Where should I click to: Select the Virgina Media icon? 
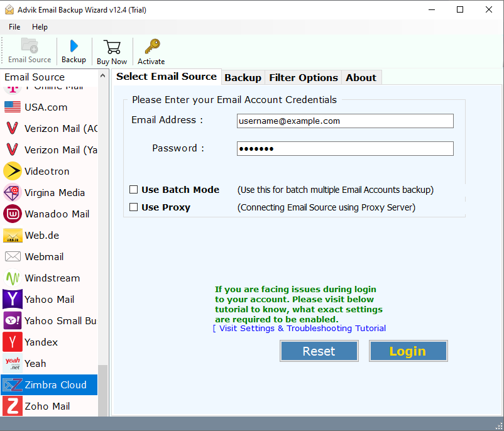13,192
